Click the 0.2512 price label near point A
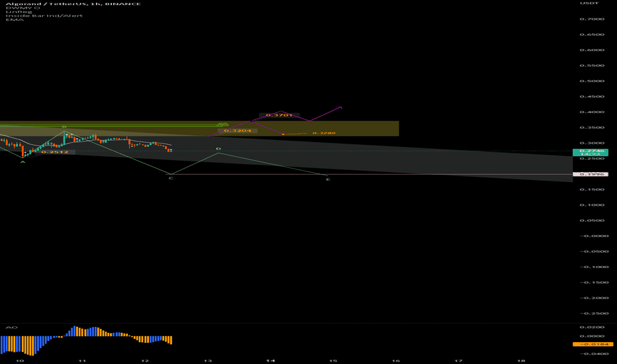Screen dimensions: 617x364 tap(55, 152)
